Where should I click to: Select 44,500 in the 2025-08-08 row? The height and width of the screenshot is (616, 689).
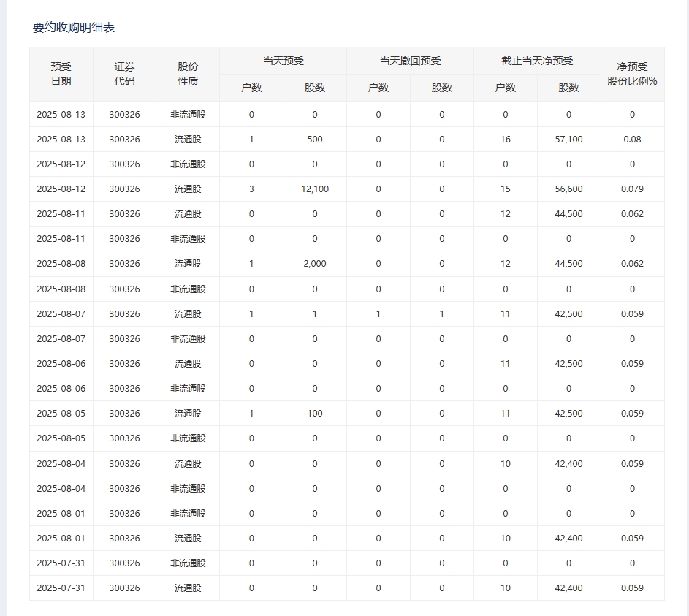click(x=568, y=264)
